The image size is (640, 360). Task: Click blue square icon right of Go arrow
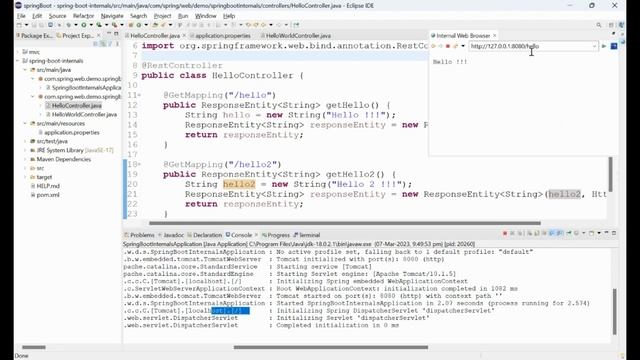[614, 46]
